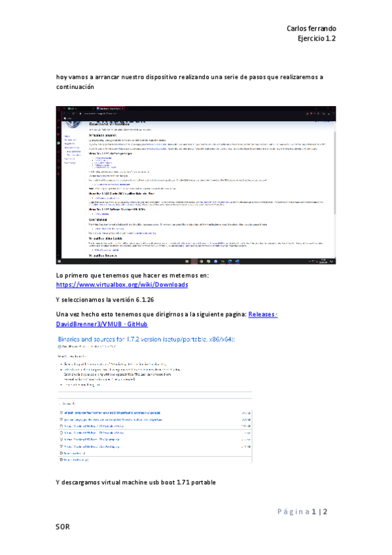
Task: Open the first asset download link in the Assets list
Action: 112,413
